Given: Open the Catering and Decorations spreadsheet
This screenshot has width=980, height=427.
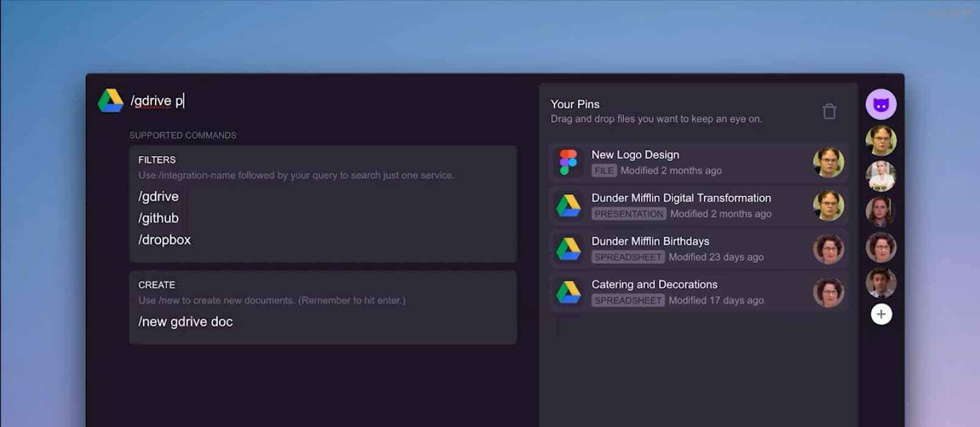Looking at the screenshot, I should [x=654, y=285].
